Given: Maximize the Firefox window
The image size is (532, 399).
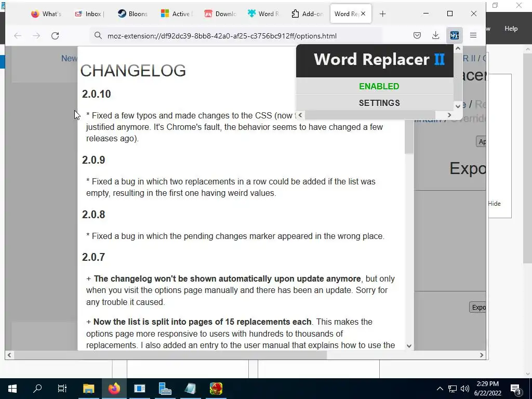Looking at the screenshot, I should [x=450, y=14].
